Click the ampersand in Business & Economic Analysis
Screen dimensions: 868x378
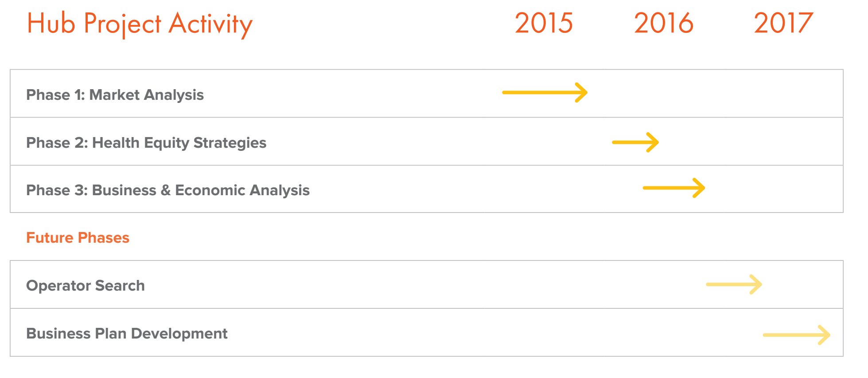pos(166,190)
